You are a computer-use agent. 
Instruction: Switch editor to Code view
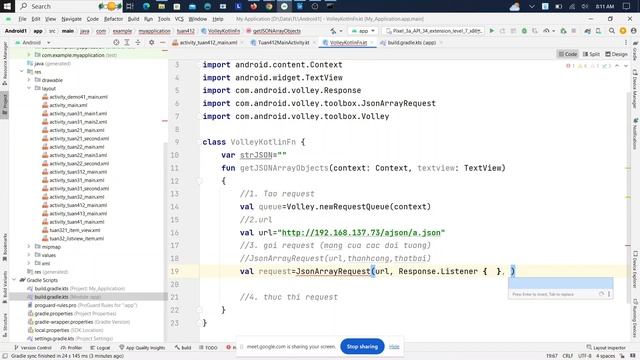(568, 54)
